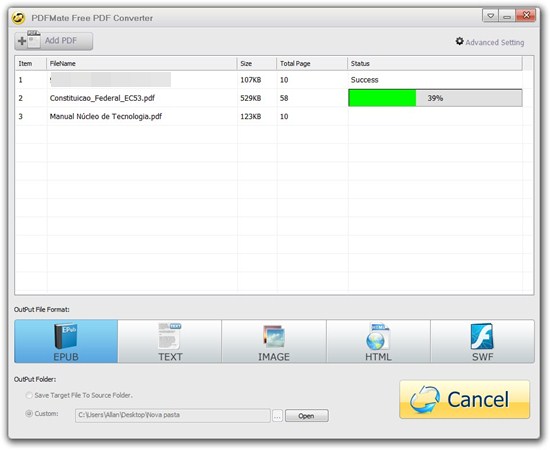This screenshot has height=450, width=550.
Task: Click the Add PDF button
Action: pos(54,41)
